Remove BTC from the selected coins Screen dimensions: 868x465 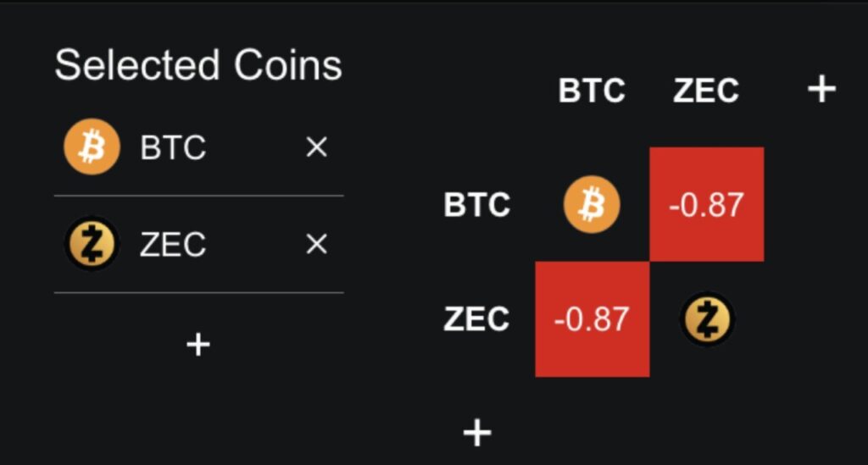[x=316, y=148]
